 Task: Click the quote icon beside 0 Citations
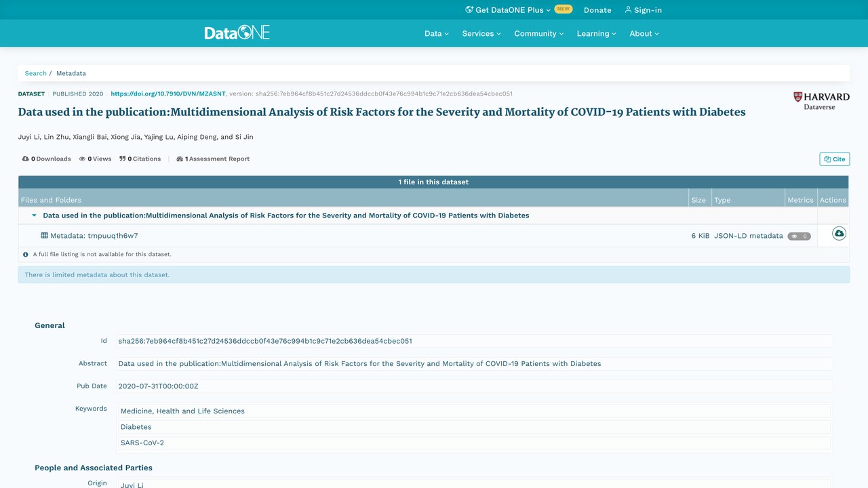(x=123, y=159)
